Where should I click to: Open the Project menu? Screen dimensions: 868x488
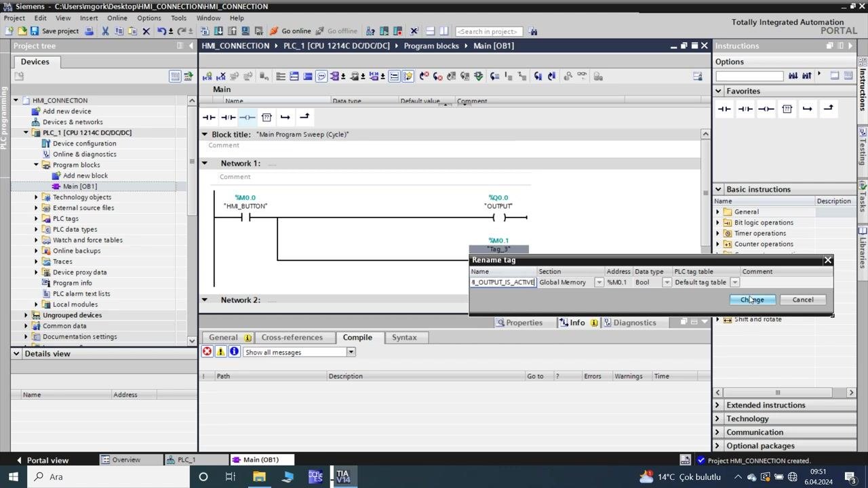click(14, 18)
